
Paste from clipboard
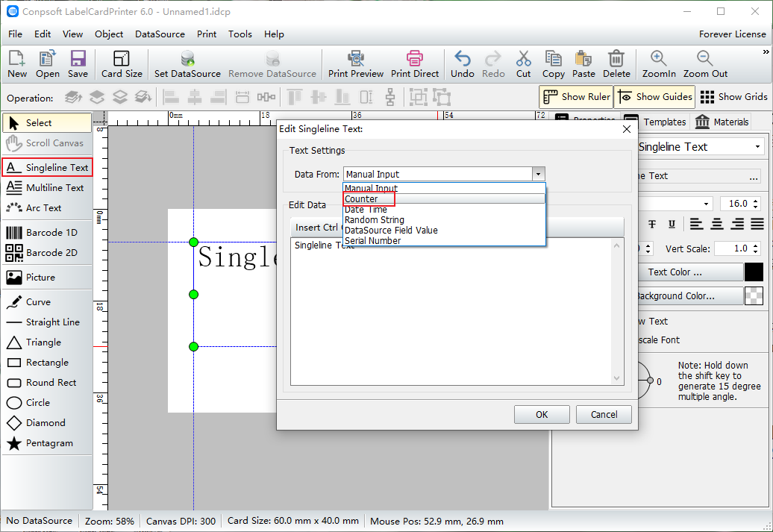click(583, 64)
